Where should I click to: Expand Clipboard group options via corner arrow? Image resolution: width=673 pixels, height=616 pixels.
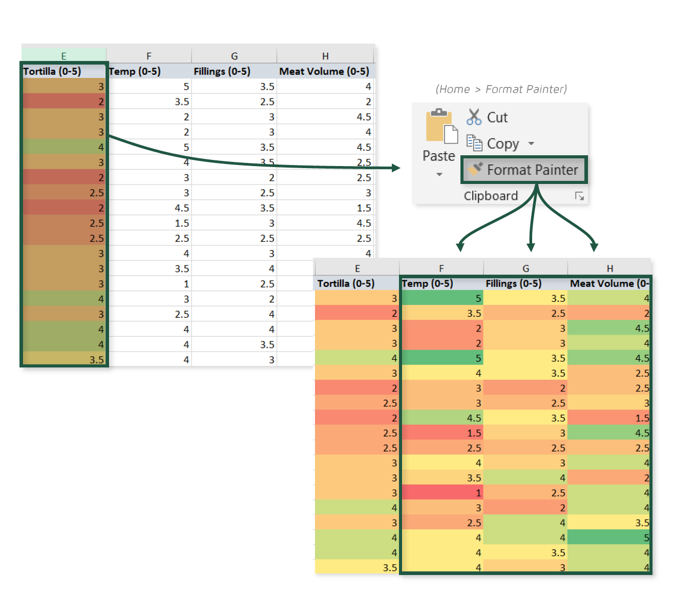580,196
